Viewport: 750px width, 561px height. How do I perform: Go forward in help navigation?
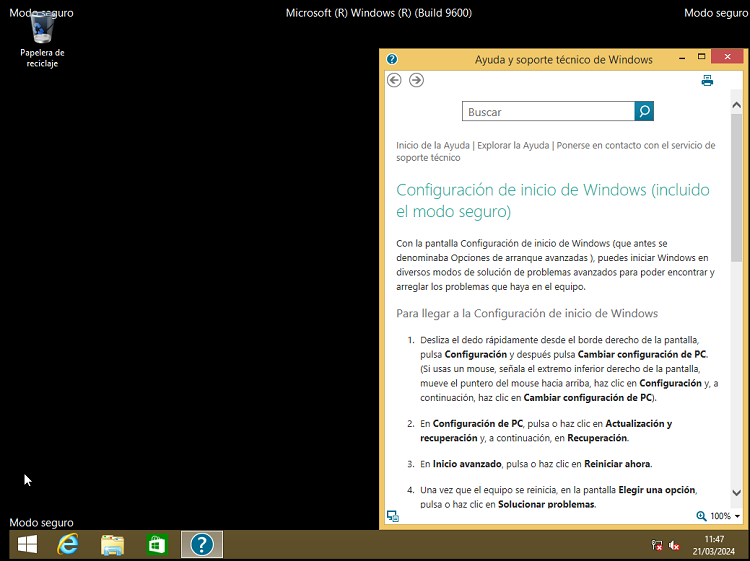(416, 80)
